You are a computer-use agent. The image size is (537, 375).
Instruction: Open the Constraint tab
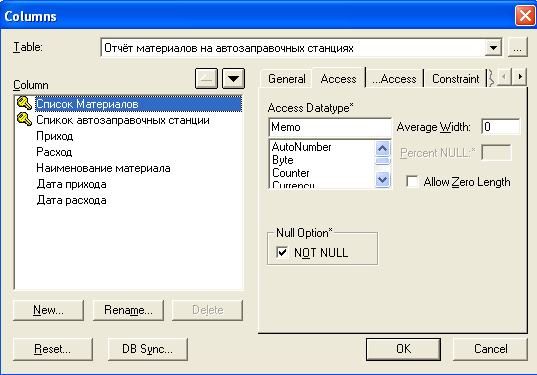coord(455,79)
